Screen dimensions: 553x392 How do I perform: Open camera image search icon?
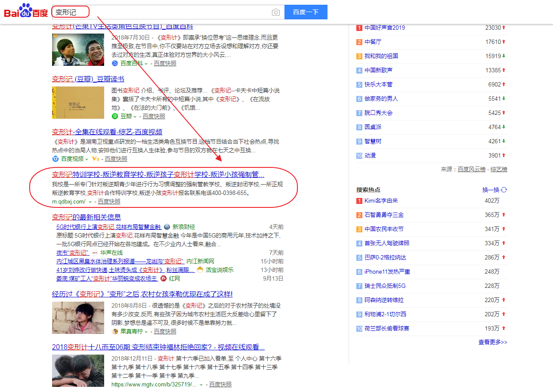tap(276, 12)
